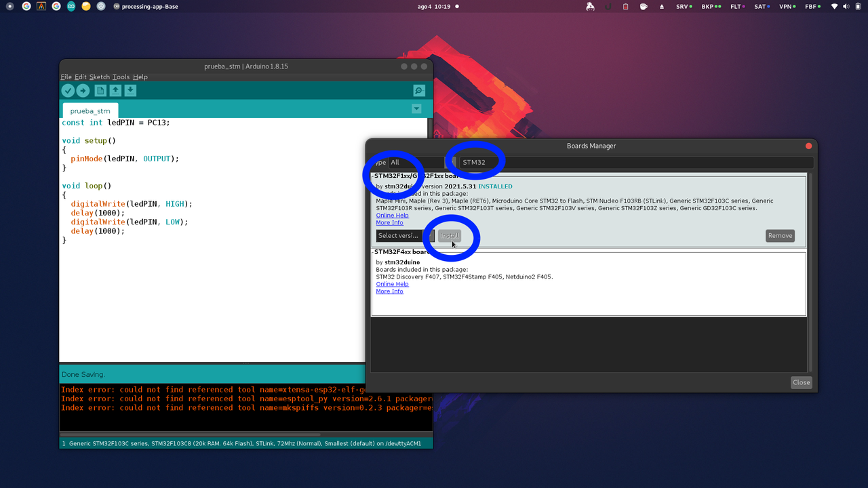Open the File menu in Arduino

coord(66,77)
